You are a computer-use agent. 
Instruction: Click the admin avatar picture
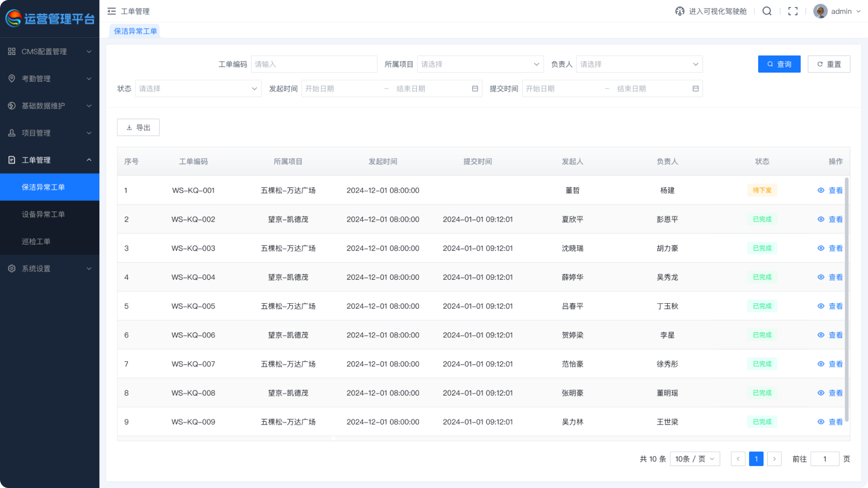pyautogui.click(x=820, y=11)
